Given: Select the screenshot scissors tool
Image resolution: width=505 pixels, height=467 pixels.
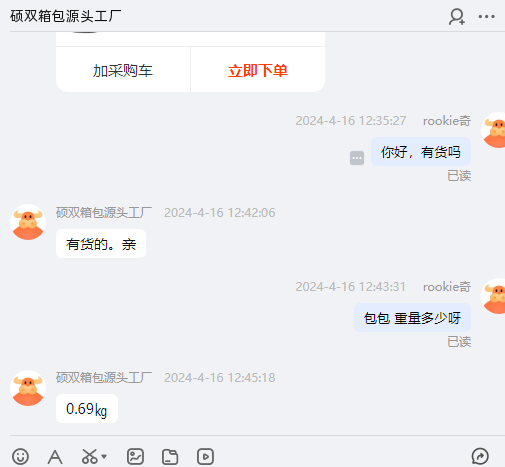Looking at the screenshot, I should [x=89, y=456].
